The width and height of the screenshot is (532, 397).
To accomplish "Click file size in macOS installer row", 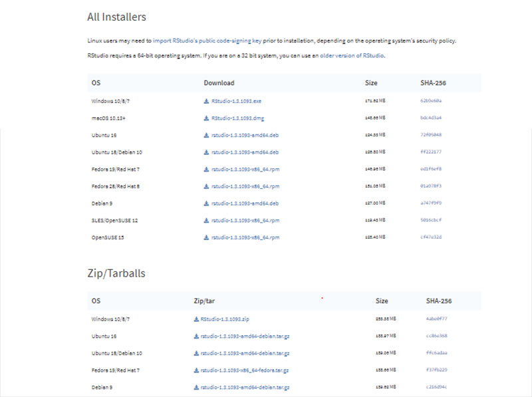I will [375, 118].
